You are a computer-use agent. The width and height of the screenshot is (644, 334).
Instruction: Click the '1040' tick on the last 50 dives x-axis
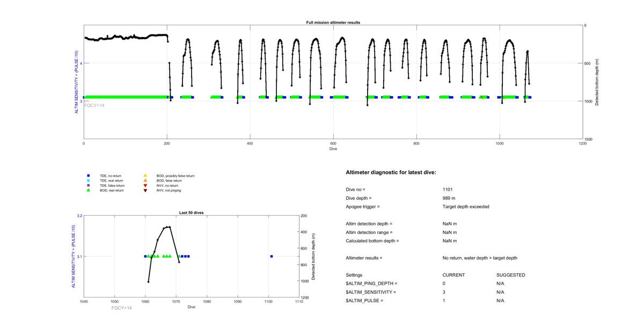[x=84, y=302]
